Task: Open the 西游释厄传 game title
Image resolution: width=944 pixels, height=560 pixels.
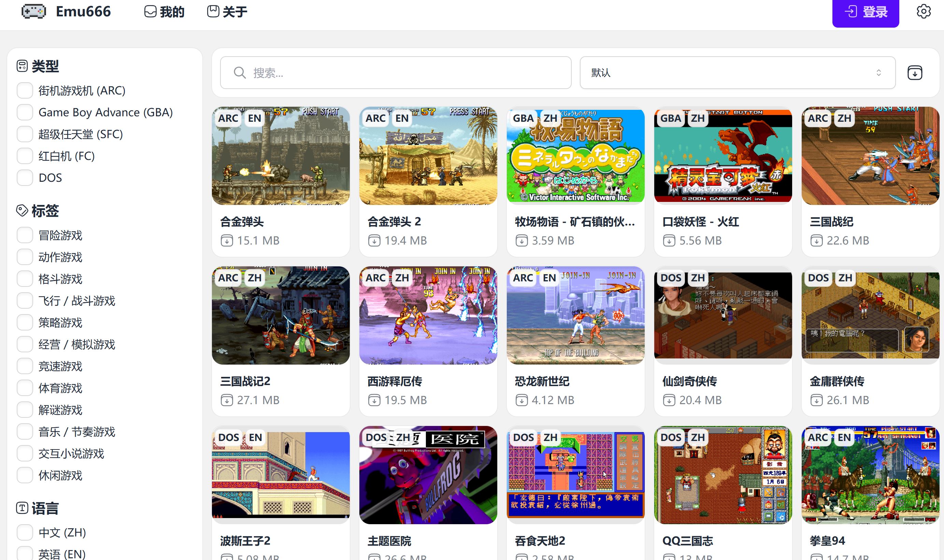Action: tap(395, 381)
